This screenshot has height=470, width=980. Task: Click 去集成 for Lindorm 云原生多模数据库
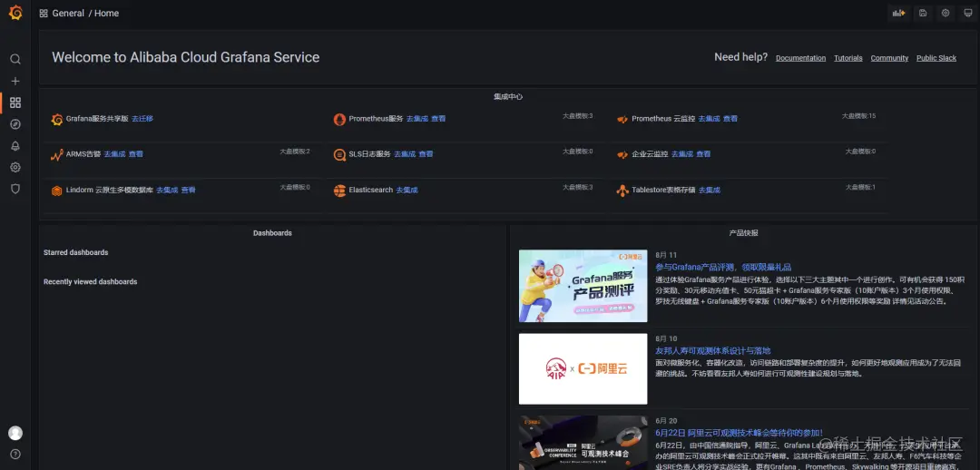click(x=167, y=190)
